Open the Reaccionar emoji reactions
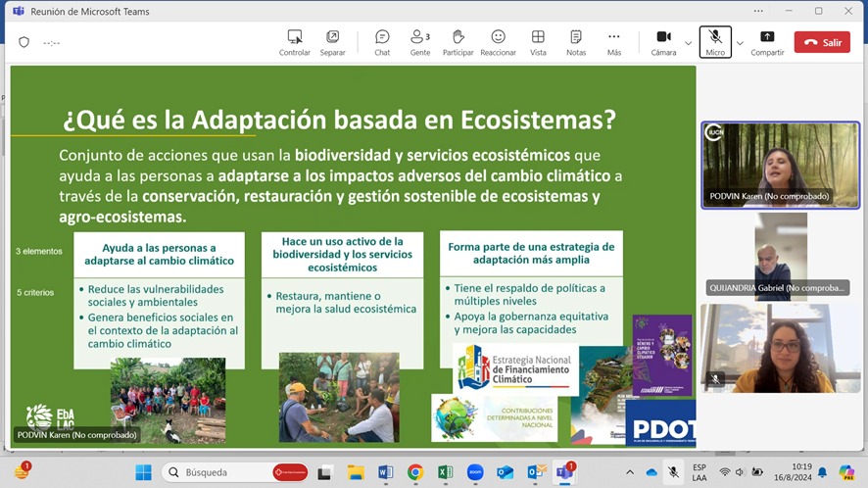The image size is (868, 488). pos(498,42)
